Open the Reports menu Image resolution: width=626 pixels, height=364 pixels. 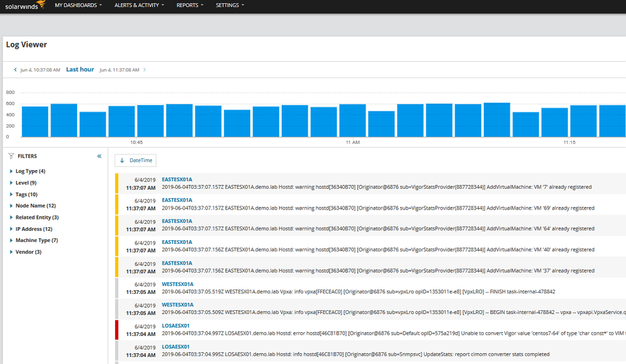[x=190, y=5]
